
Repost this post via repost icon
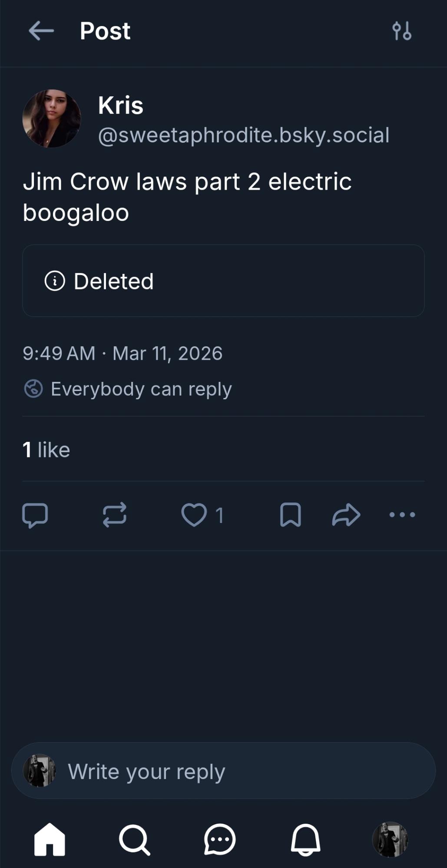pyautogui.click(x=115, y=515)
